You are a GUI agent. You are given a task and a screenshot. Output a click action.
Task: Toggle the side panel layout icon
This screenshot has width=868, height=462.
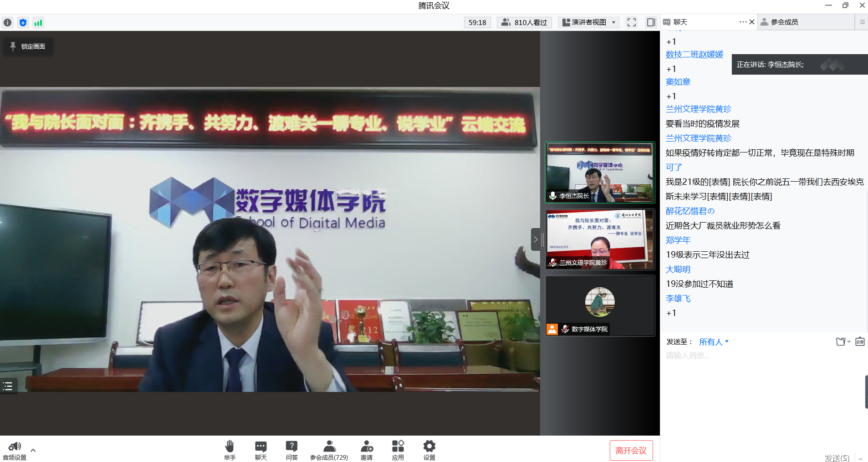click(651, 22)
